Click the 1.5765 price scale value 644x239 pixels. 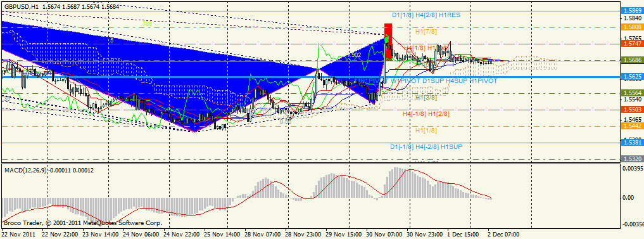[x=632, y=38]
